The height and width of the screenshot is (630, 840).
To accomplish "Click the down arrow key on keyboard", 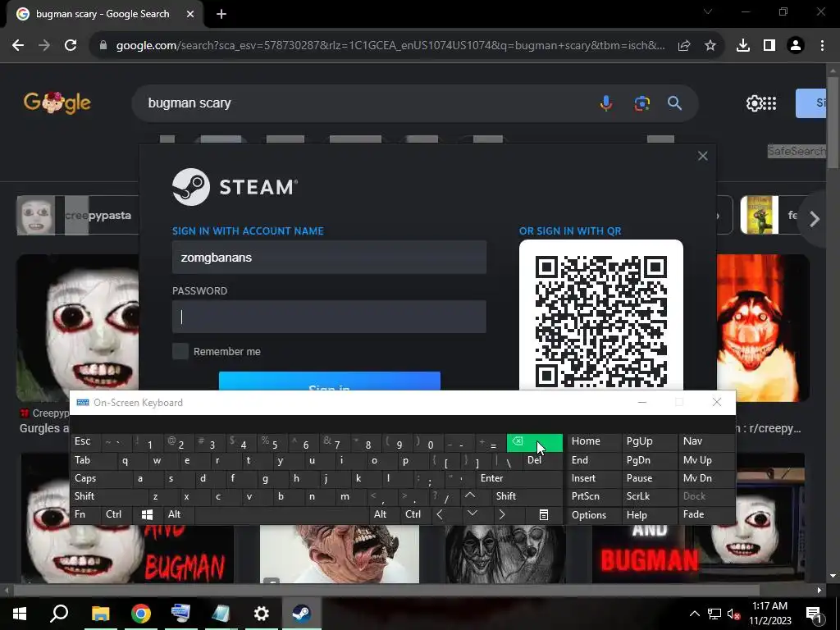I will click(472, 515).
